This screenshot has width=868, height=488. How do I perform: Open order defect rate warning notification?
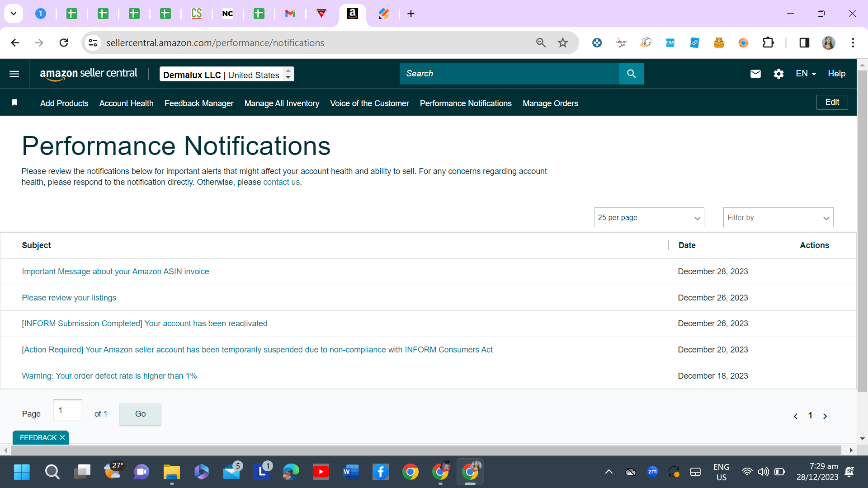109,376
